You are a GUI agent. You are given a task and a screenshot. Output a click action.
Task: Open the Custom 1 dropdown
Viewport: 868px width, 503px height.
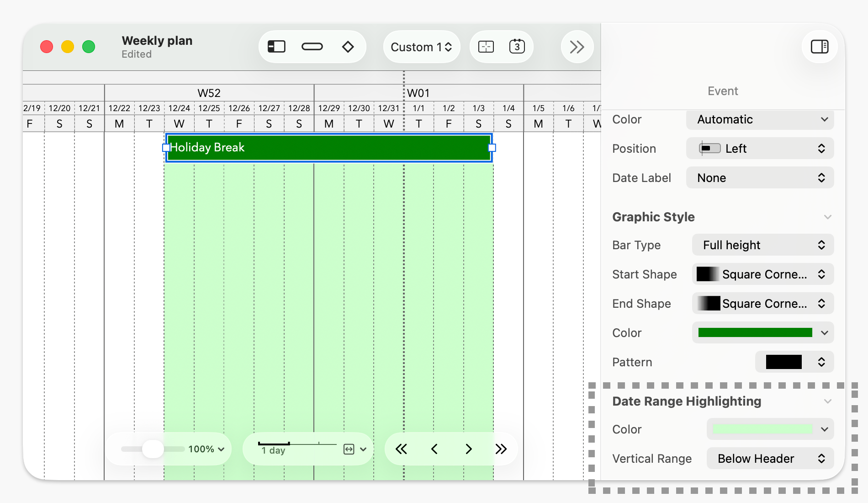click(x=421, y=46)
